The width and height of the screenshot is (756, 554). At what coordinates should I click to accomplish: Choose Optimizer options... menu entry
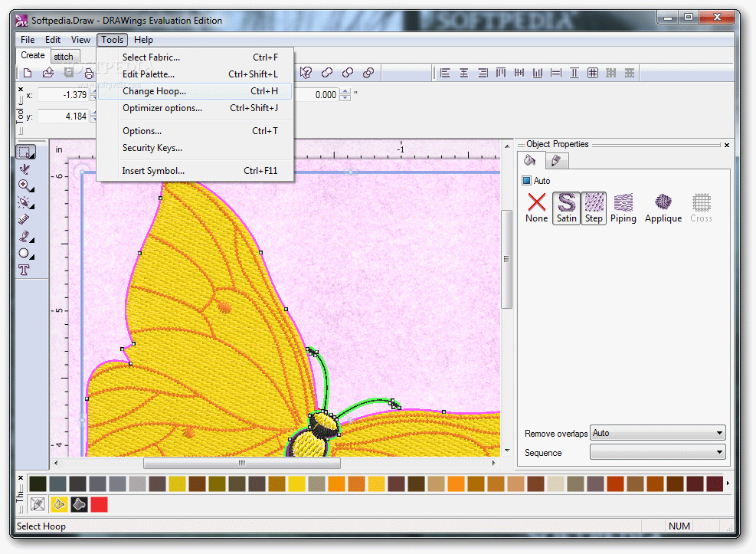(x=195, y=108)
